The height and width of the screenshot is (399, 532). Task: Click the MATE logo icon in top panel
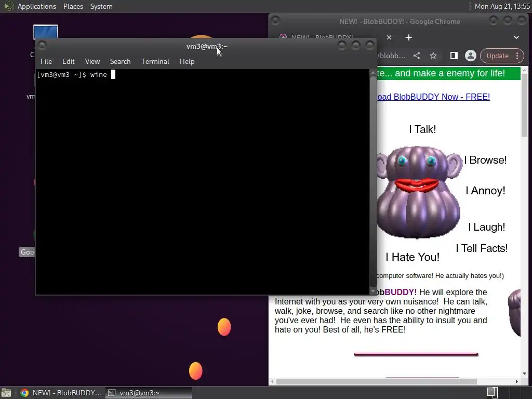[8, 6]
